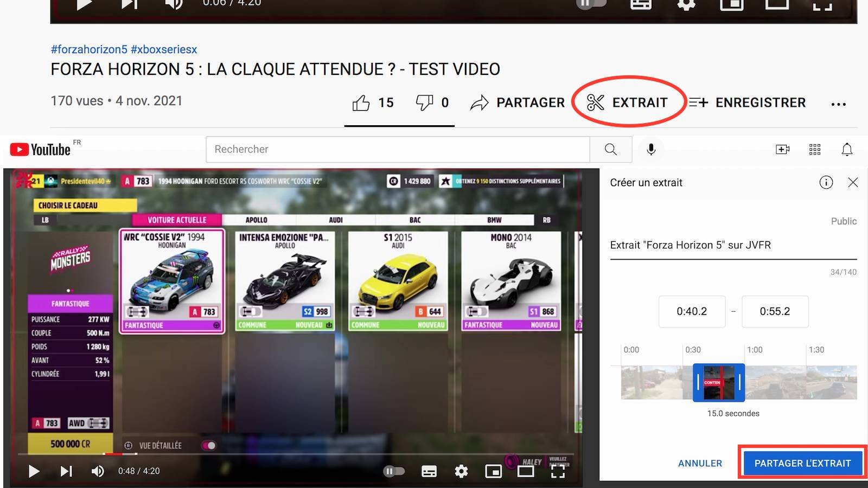
Task: Follow the #xboxseriesx hashtag link
Action: pyautogui.click(x=164, y=49)
